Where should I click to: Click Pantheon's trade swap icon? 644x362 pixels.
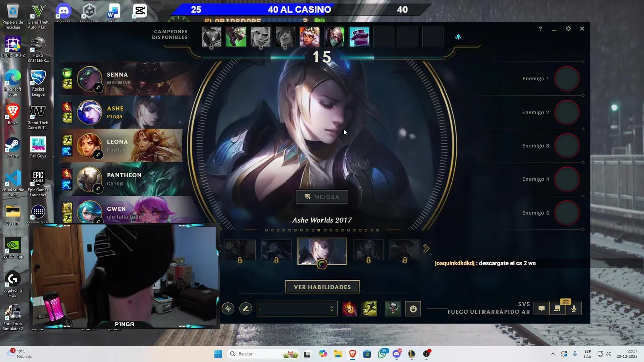tap(98, 189)
